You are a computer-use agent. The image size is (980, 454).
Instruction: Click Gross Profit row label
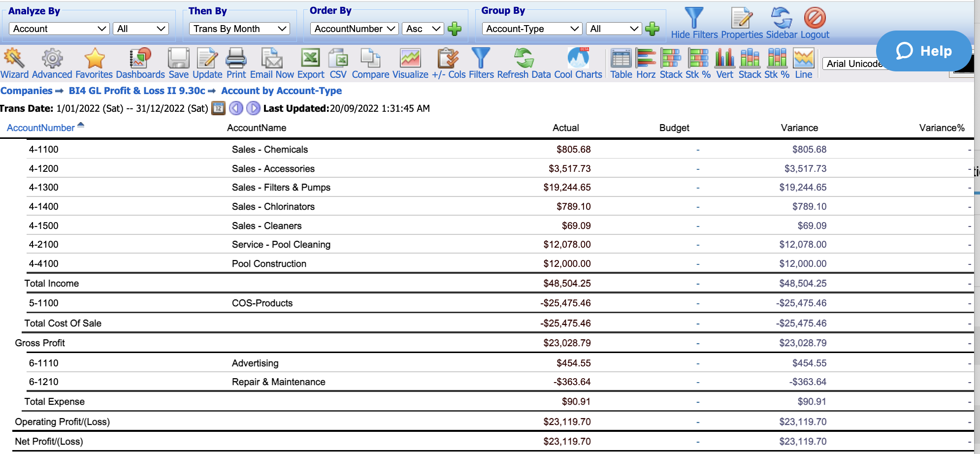tap(40, 343)
